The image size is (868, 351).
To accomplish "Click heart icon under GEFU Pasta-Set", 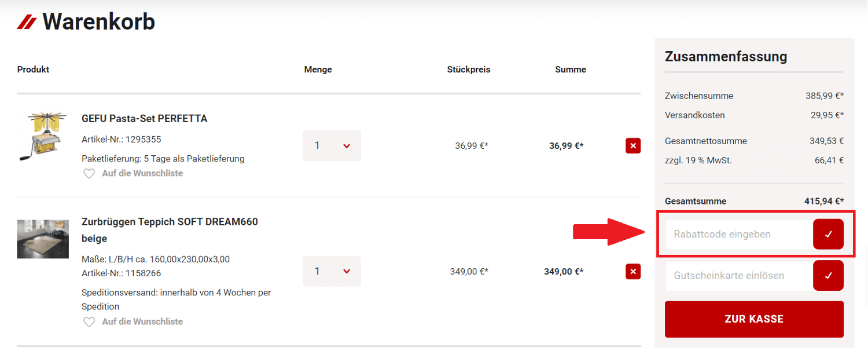I will [89, 174].
